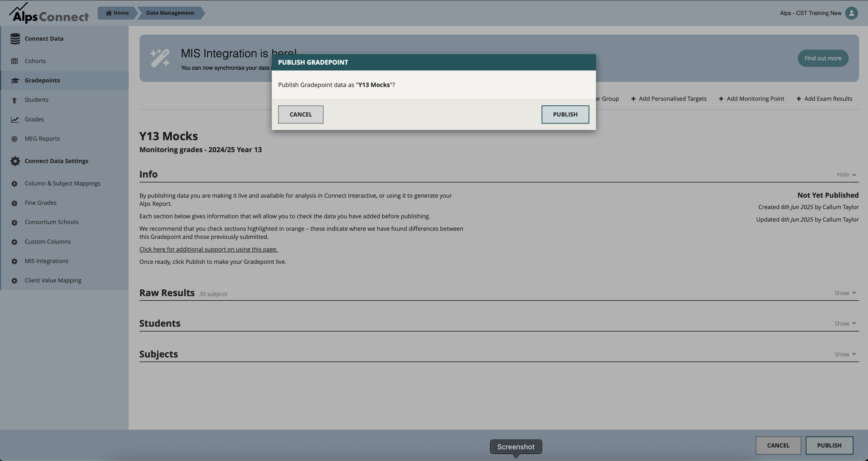Image resolution: width=868 pixels, height=461 pixels.
Task: Open Consortium Schools settings
Action: point(64,222)
